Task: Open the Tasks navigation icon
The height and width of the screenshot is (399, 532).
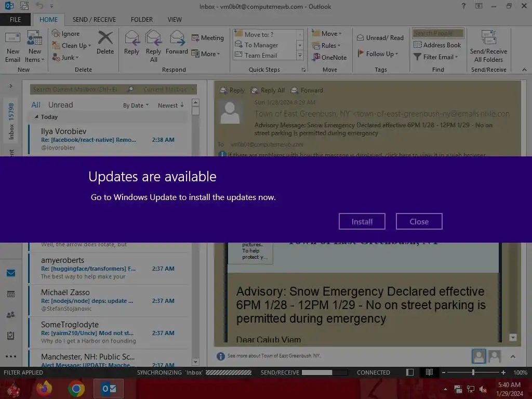Action: click(x=11, y=336)
